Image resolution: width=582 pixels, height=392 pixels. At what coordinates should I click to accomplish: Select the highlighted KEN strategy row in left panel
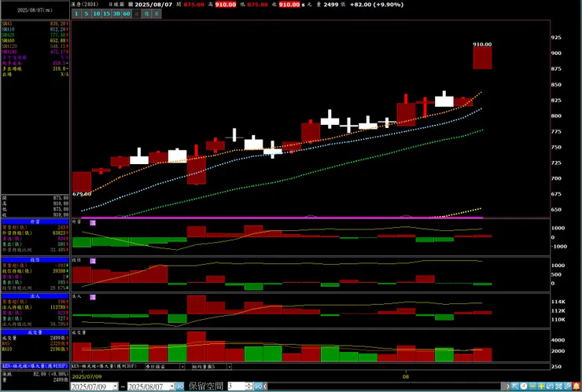tap(35, 366)
